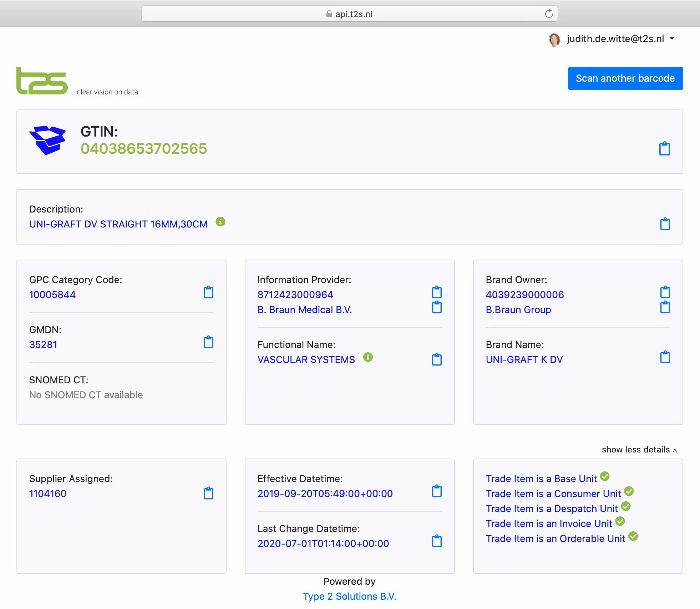Copy the Functional Name to clipboard
This screenshot has height=609, width=700.
click(437, 359)
